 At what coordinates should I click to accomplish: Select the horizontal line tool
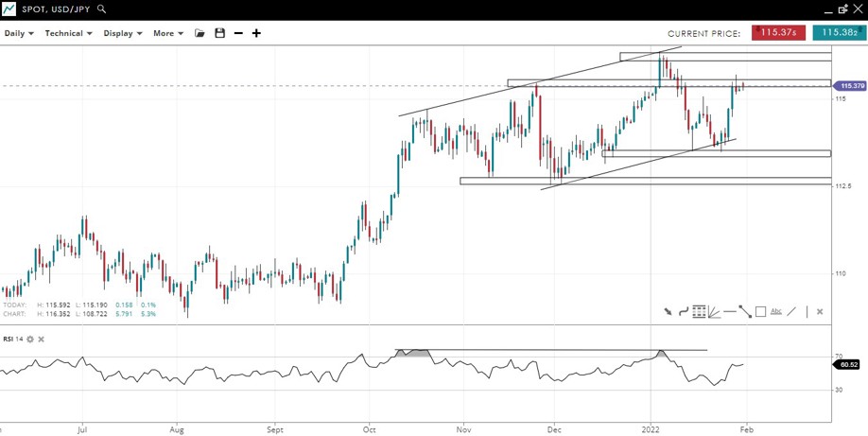pos(730,311)
